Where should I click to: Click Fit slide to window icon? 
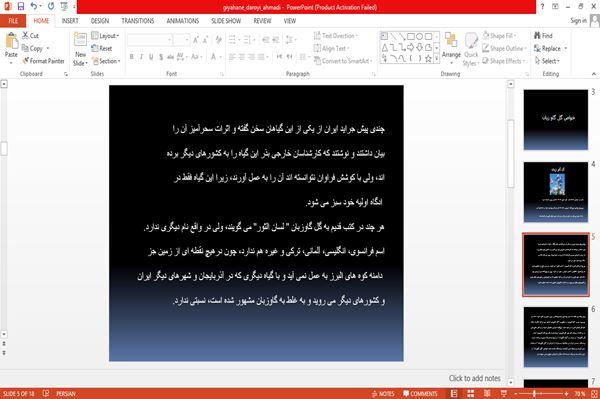[x=594, y=394]
